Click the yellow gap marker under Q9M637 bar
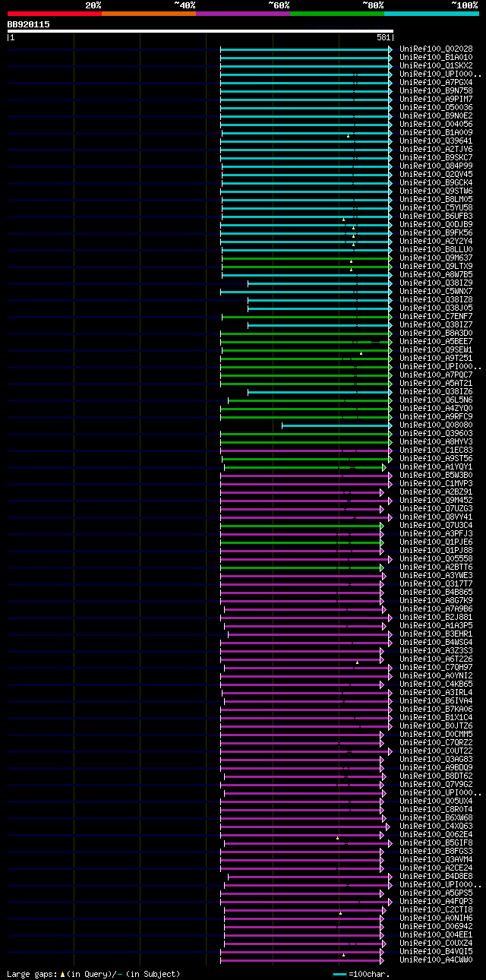The image size is (486, 980). pos(351,261)
